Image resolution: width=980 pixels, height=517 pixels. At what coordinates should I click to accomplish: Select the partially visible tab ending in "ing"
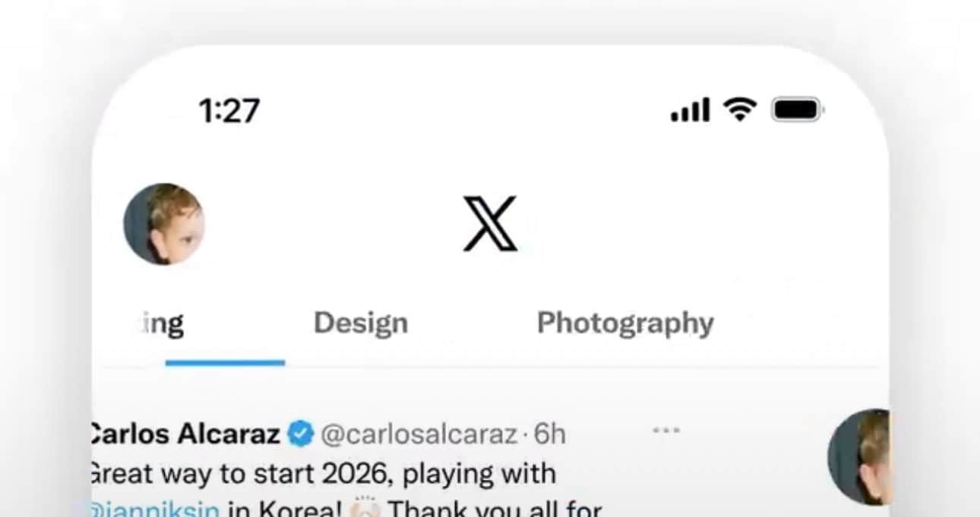pos(163,323)
